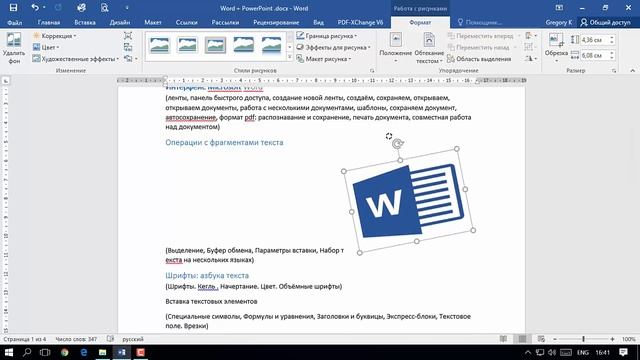
Task: Open the Rotate objects dropdown icon
Action: point(531,59)
